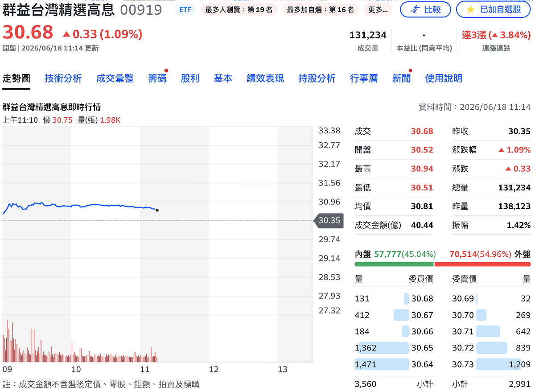Click the bid price 30.66 row
The width and height of the screenshot is (535, 392).
pos(394,331)
